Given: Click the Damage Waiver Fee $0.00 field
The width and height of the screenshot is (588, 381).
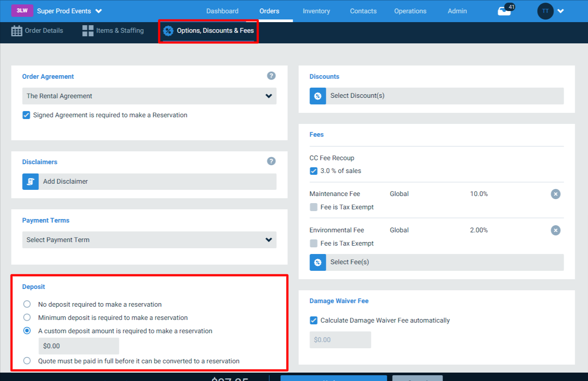Looking at the screenshot, I should (340, 340).
